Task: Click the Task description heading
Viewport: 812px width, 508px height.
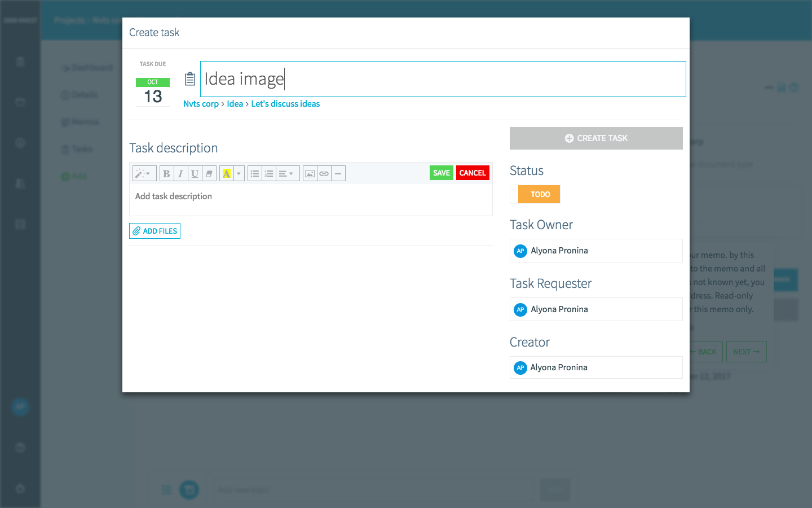Action: click(173, 148)
